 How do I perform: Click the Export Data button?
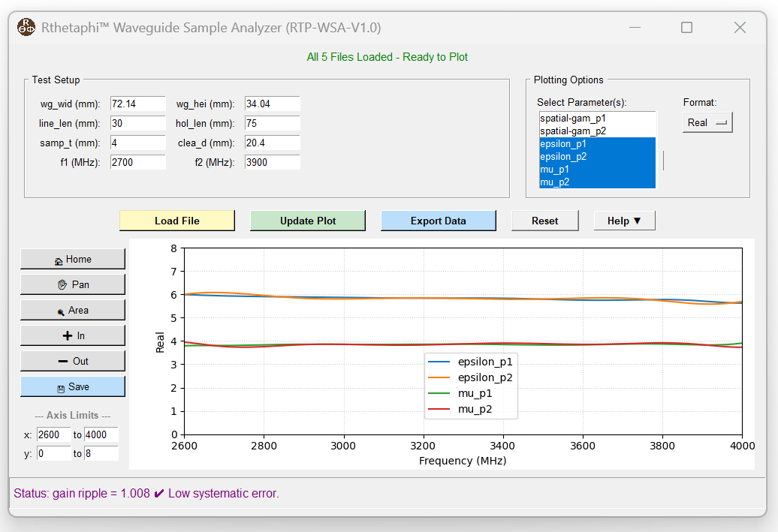point(438,221)
